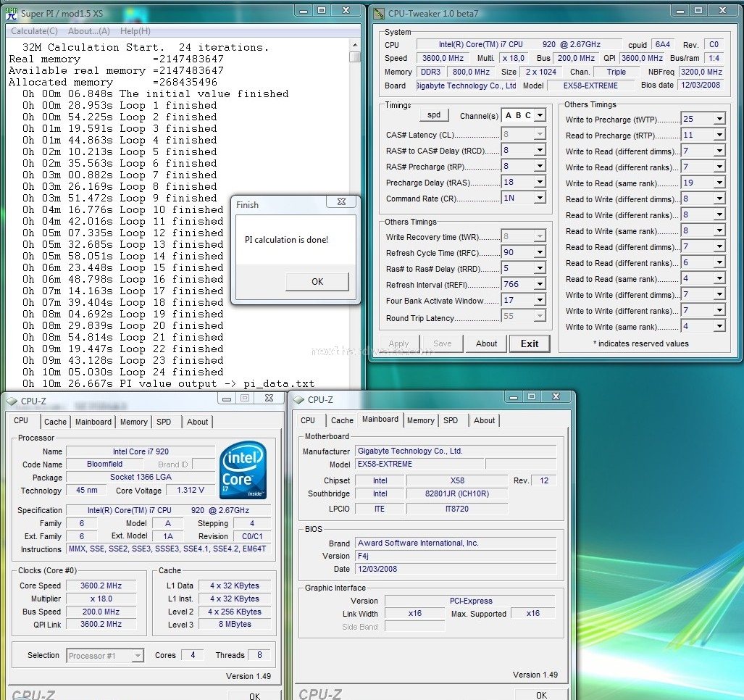The image size is (744, 700).
Task: Switch to CPU tab in right CPU-Z window
Action: [x=308, y=420]
